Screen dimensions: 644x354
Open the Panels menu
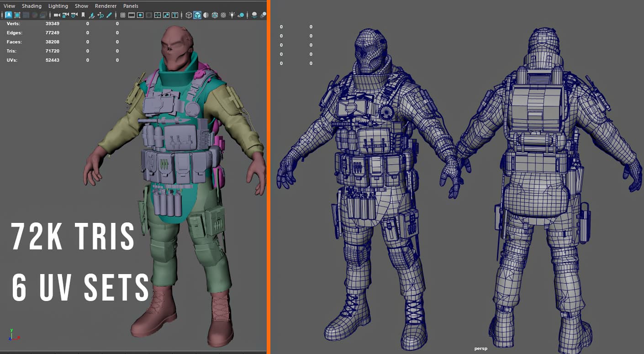point(131,6)
